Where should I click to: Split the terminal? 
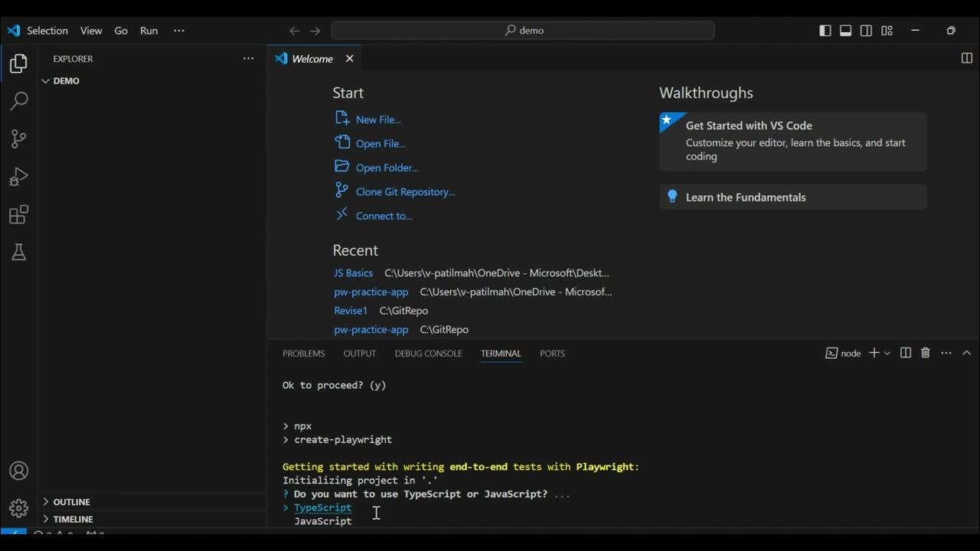tap(906, 353)
